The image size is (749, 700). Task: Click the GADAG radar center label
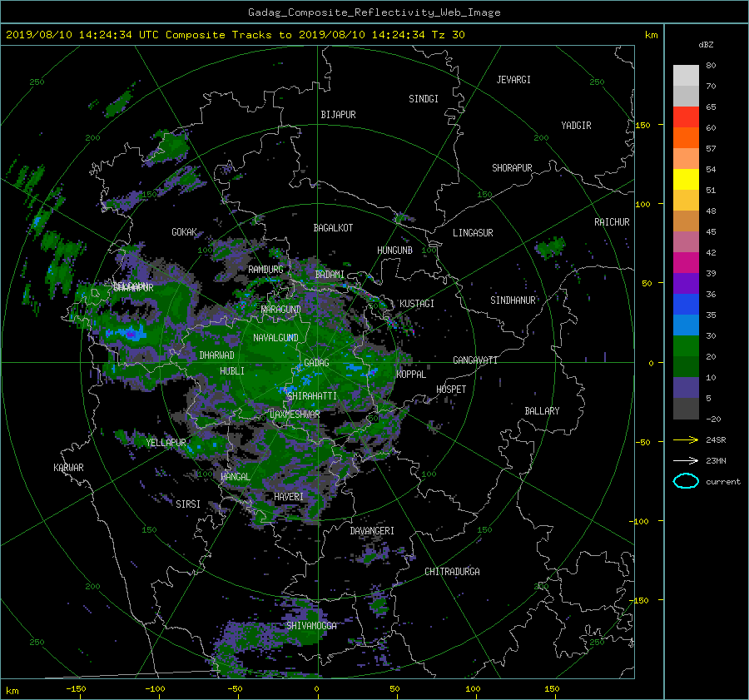pyautogui.click(x=316, y=363)
